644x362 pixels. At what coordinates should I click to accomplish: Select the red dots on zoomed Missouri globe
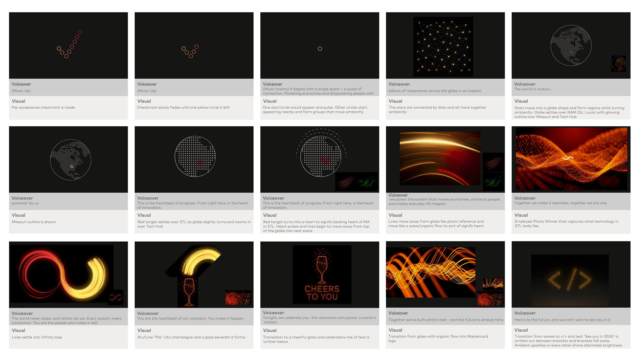coord(200,162)
